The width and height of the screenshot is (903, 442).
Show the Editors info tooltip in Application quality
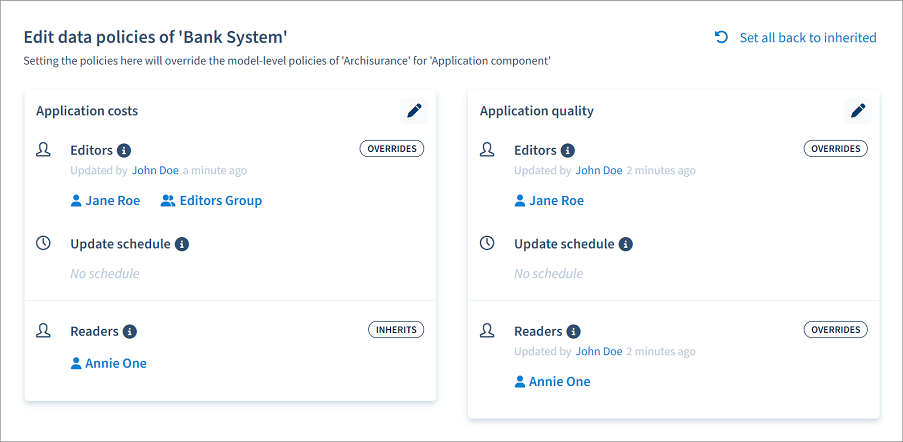[568, 151]
